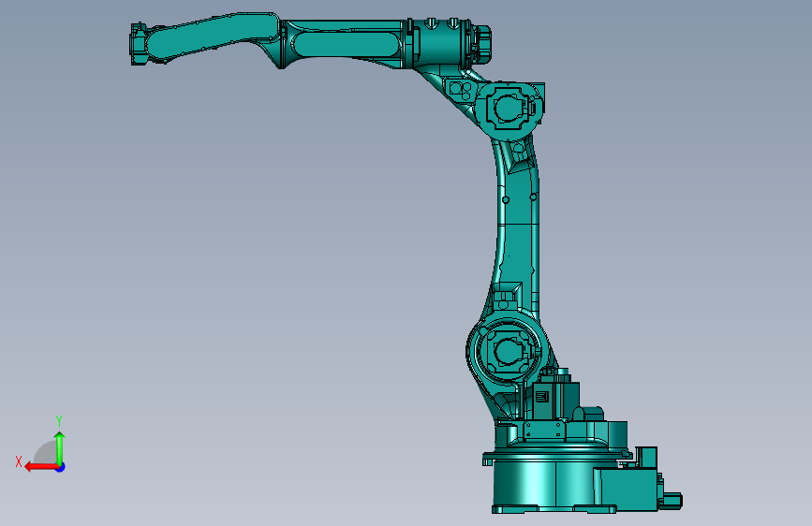Viewport: 812px width, 526px height.
Task: Select the connector box at base rear
Action: [x=627, y=489]
